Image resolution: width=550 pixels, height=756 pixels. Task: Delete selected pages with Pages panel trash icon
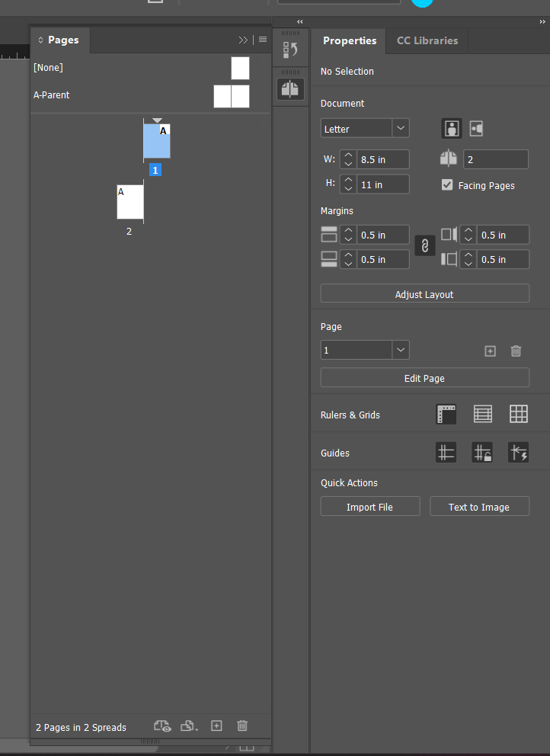pos(242,726)
